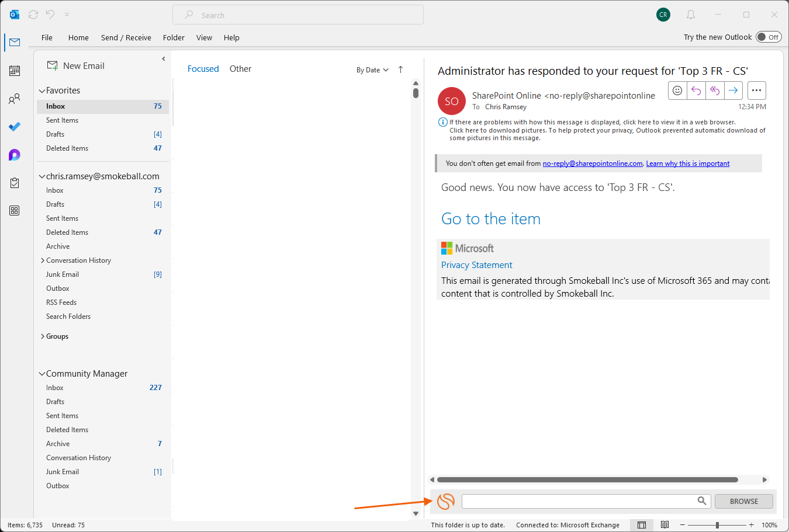
Task: Click the zoom in plus icon
Action: click(x=752, y=525)
